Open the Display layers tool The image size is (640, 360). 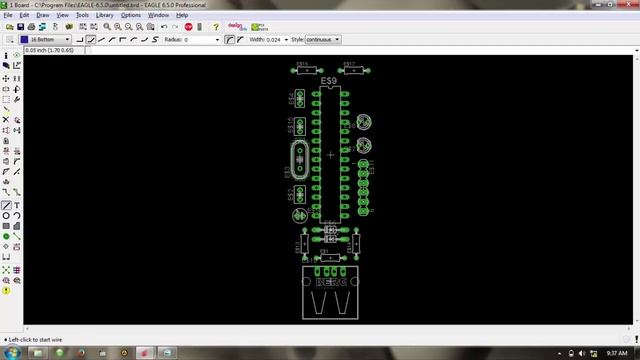click(x=6, y=65)
